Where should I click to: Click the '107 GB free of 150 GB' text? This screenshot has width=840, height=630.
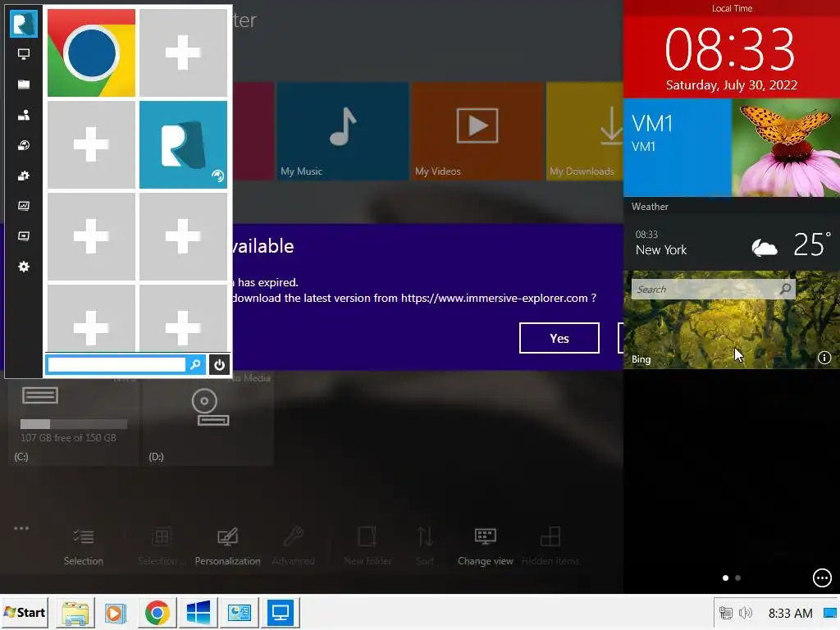tap(68, 438)
